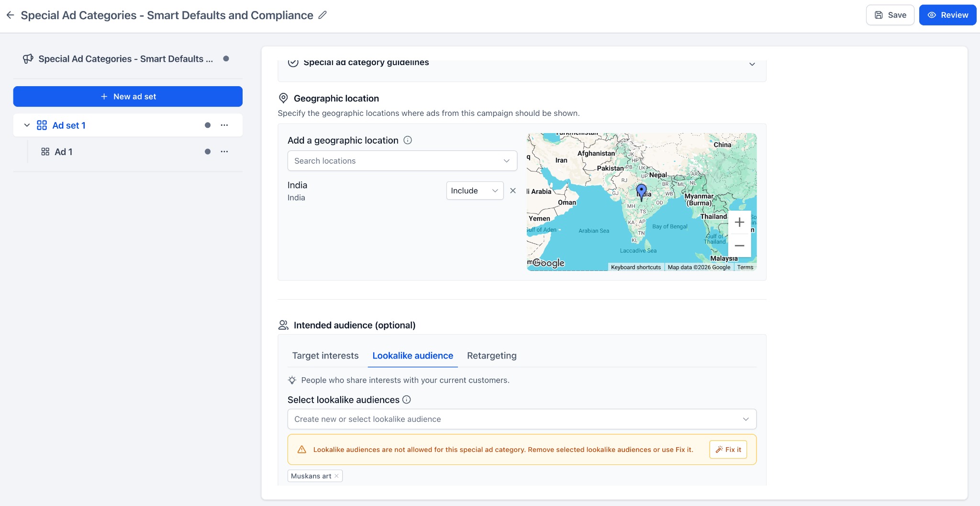Collapse Ad set 1 chevron
Screen dimensions: 980x506
click(x=27, y=125)
